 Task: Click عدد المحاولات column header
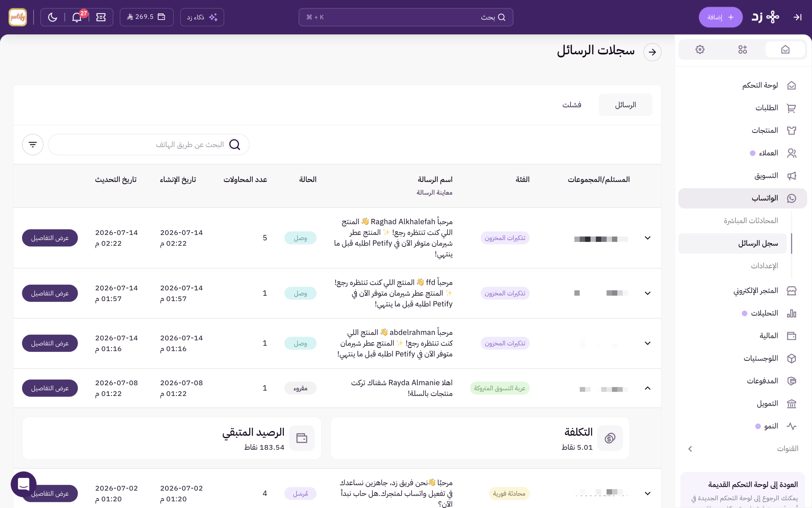(x=245, y=179)
